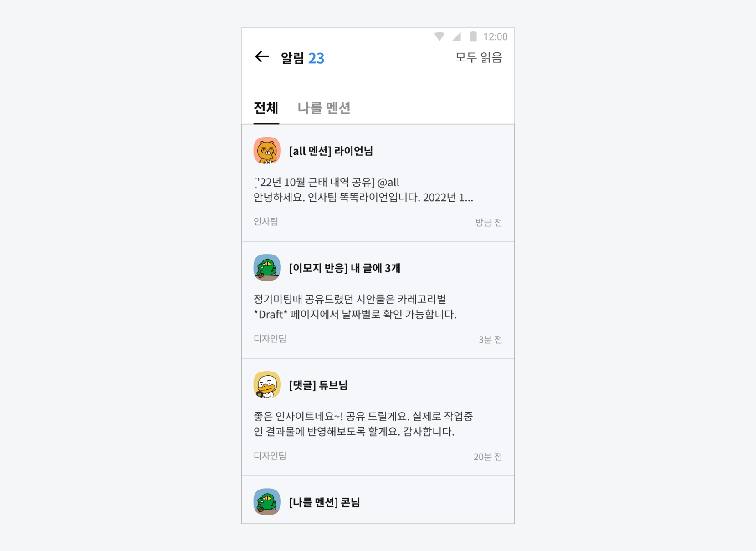Viewport: 756px width, 551px height.
Task: Open the [댓글] 튜브님 notification title
Action: (318, 385)
